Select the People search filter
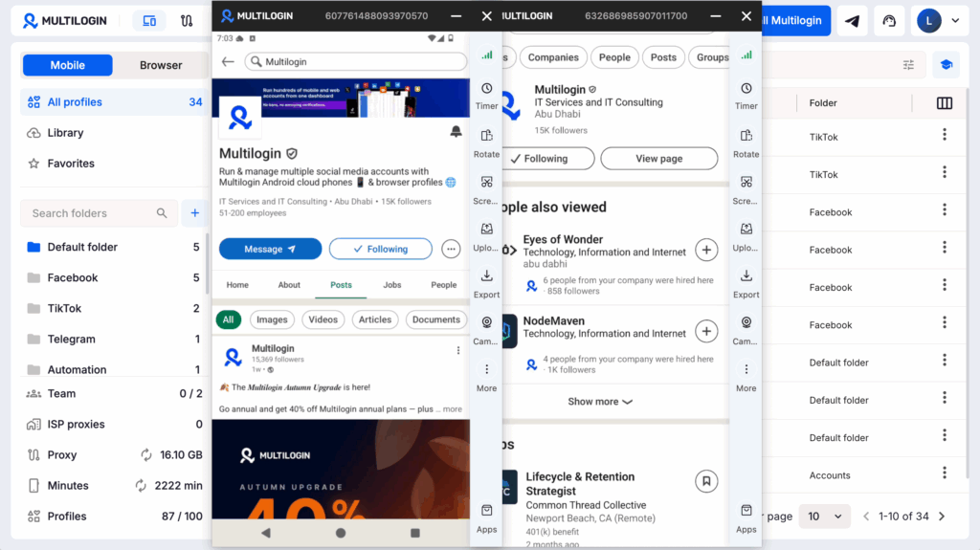 point(614,57)
